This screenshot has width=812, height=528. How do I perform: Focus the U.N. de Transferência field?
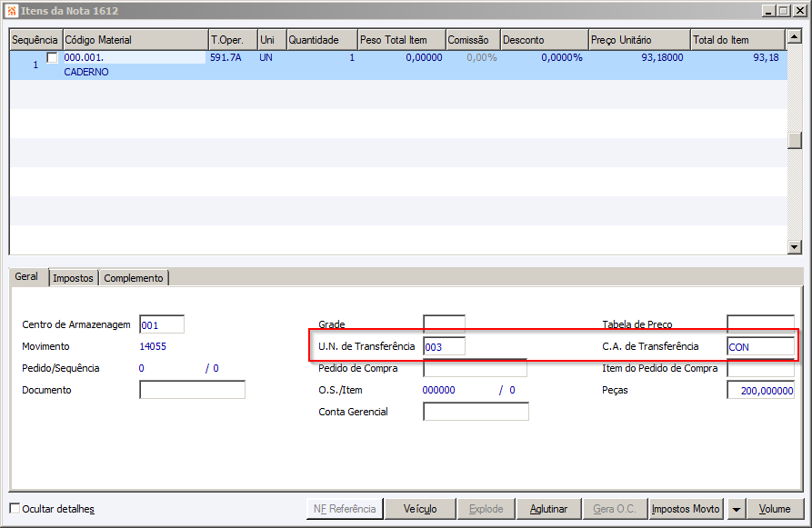coord(444,346)
